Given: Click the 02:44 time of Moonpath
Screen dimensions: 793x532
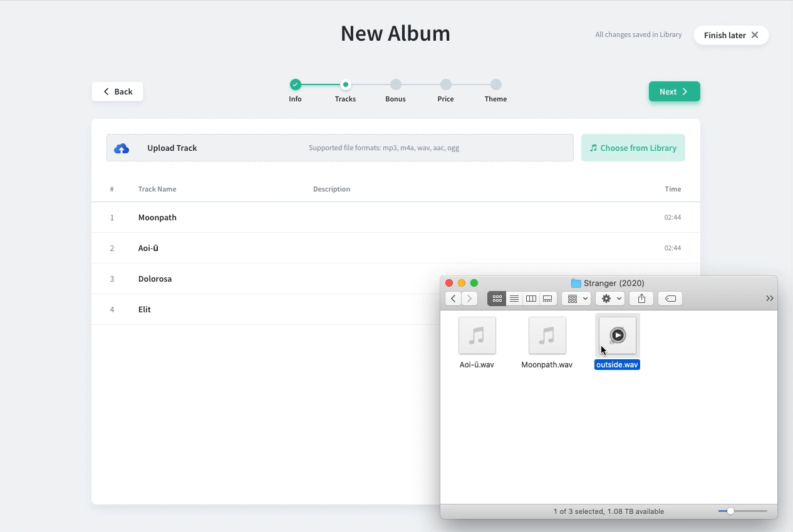Looking at the screenshot, I should 673,217.
